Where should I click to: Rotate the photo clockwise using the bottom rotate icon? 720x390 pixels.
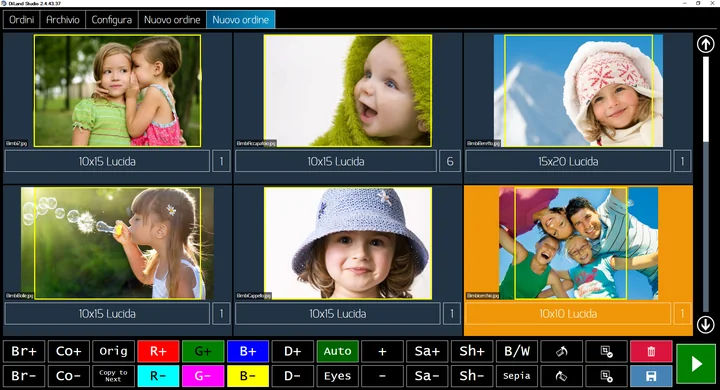[x=562, y=376]
